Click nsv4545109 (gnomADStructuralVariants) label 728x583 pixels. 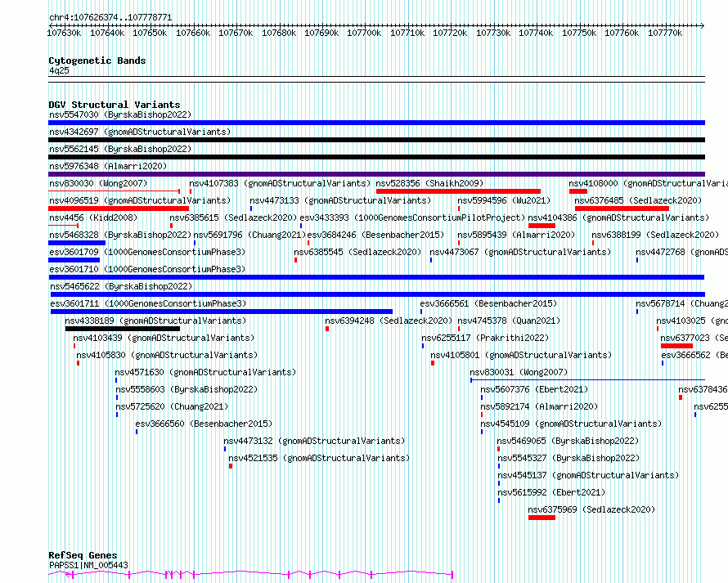(x=571, y=424)
